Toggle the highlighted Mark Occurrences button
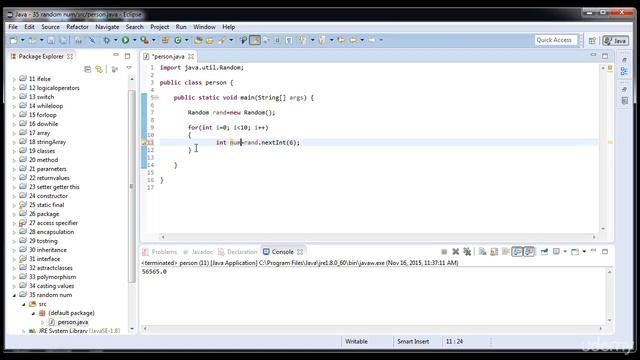Viewport: 640px width, 360px height. coord(255,40)
